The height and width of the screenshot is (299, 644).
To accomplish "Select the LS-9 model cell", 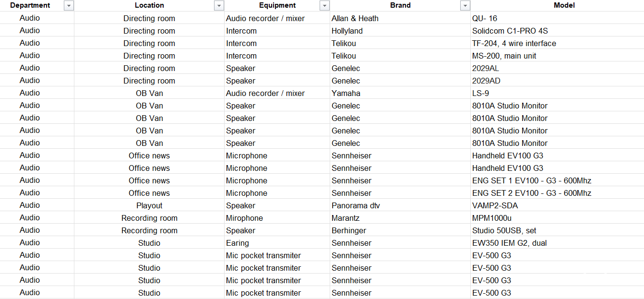I will (480, 93).
